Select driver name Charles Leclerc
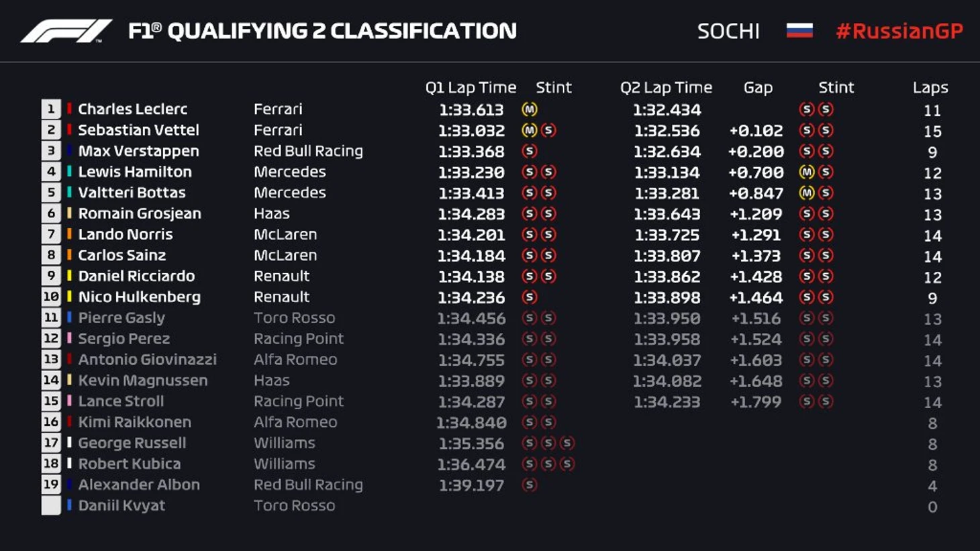 [x=132, y=109]
